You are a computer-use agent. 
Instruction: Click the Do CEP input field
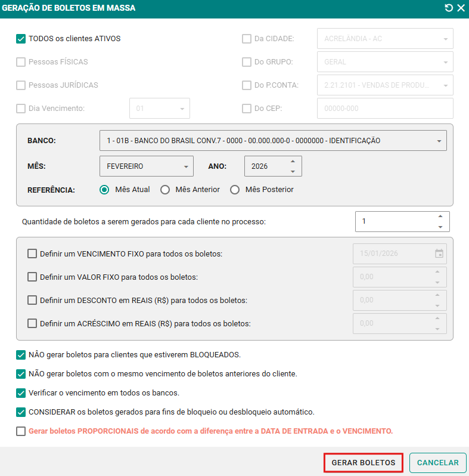point(385,109)
